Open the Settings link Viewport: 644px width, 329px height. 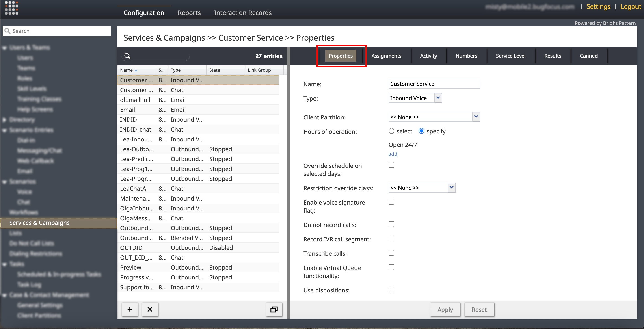click(598, 6)
